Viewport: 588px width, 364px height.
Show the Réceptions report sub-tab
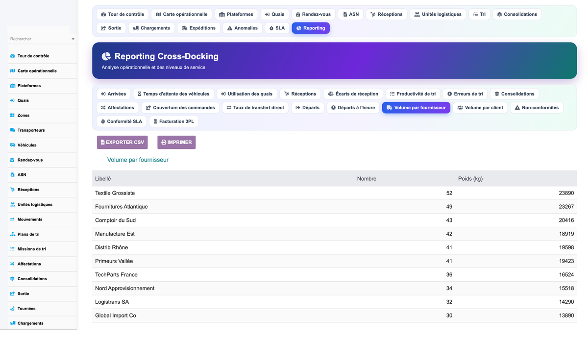point(300,94)
